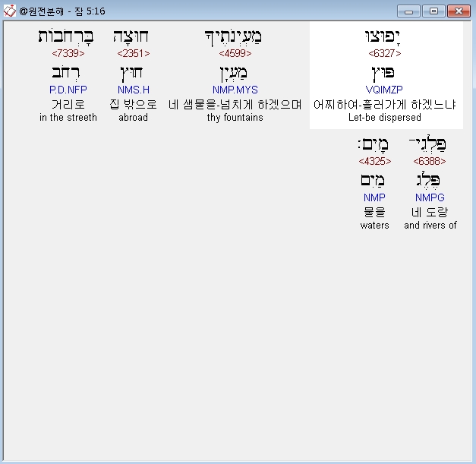This screenshot has width=476, height=464.
Task: Click the Hebrew root above P.D.NFP
Action: (x=66, y=73)
